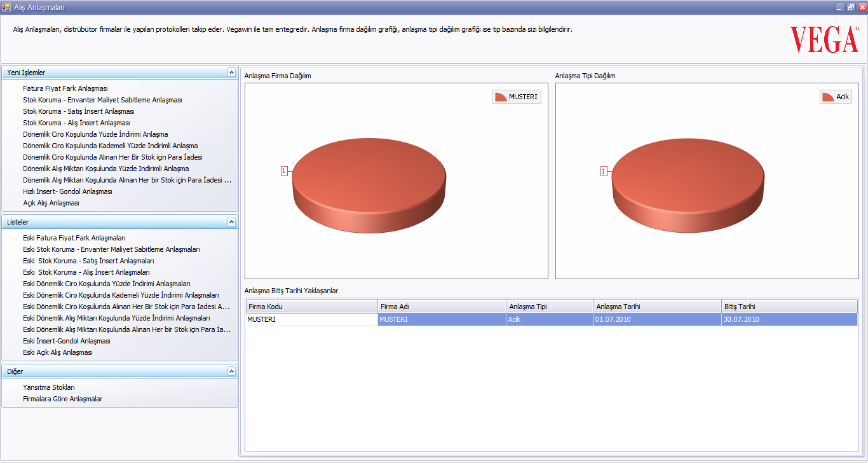
Task: Open Dönemlik Ciro Koşulunda Alınan Her Bir Stok için Para İadesi
Action: (x=112, y=157)
